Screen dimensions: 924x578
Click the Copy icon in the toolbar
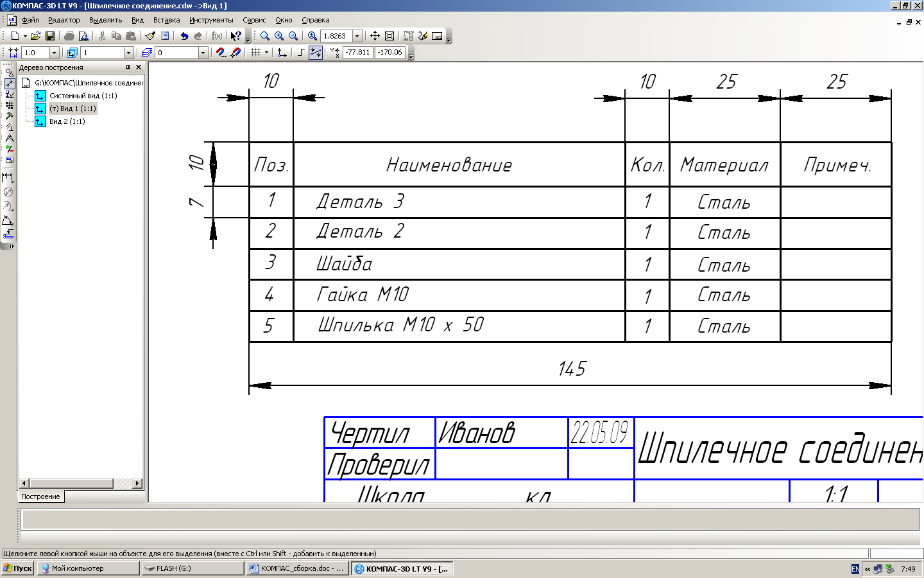point(116,36)
